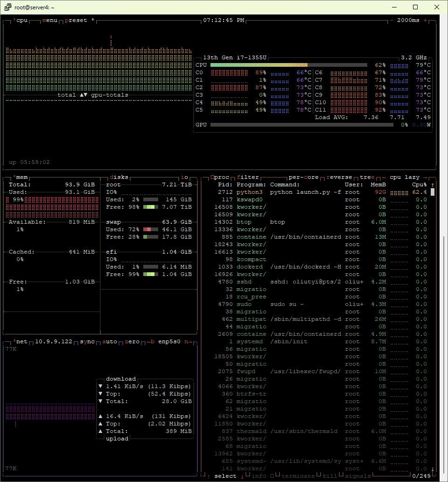Click right arrow next to cpu lazy

click(x=425, y=177)
